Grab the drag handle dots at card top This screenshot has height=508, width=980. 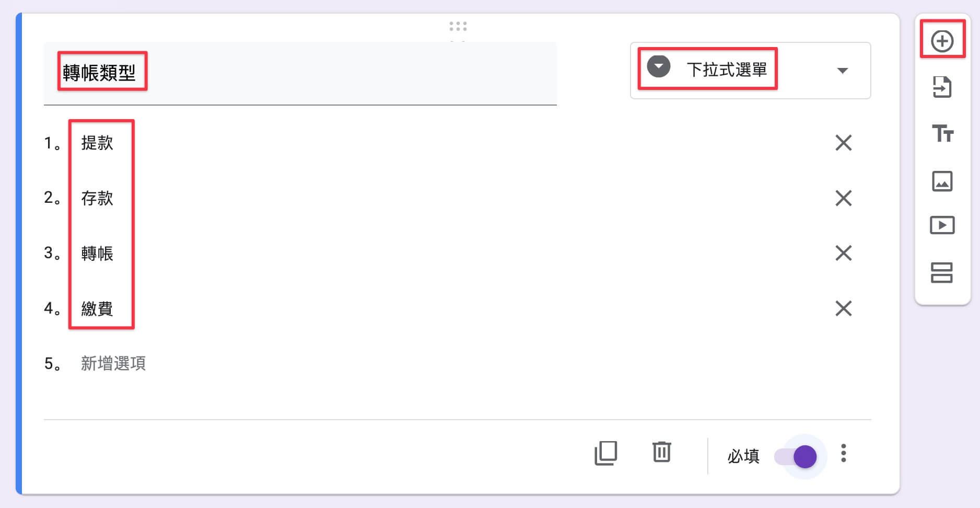coord(458,26)
